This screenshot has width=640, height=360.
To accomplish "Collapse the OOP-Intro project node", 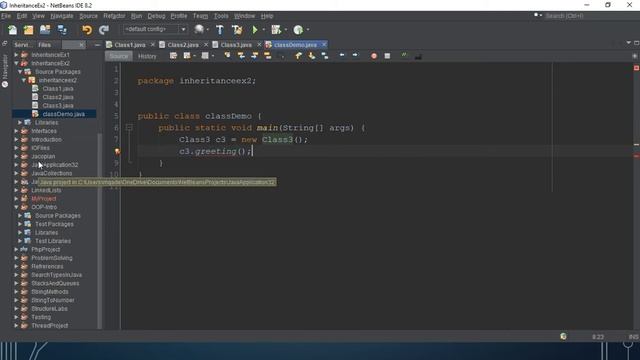I will point(16,207).
